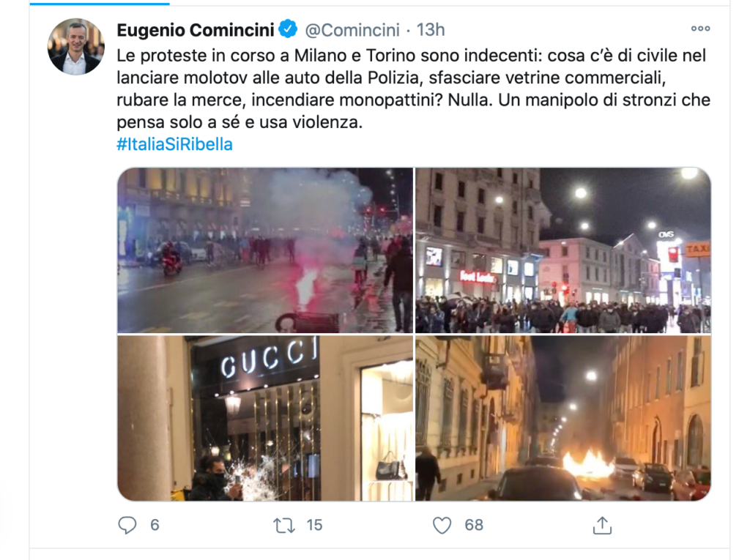Click the retweet count showing 15
The image size is (750, 560).
[x=314, y=525]
